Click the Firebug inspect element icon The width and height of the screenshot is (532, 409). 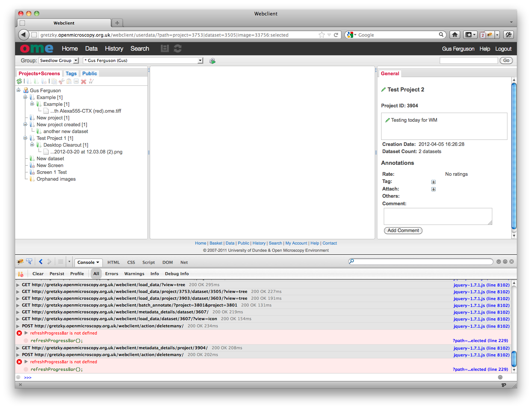click(x=29, y=262)
